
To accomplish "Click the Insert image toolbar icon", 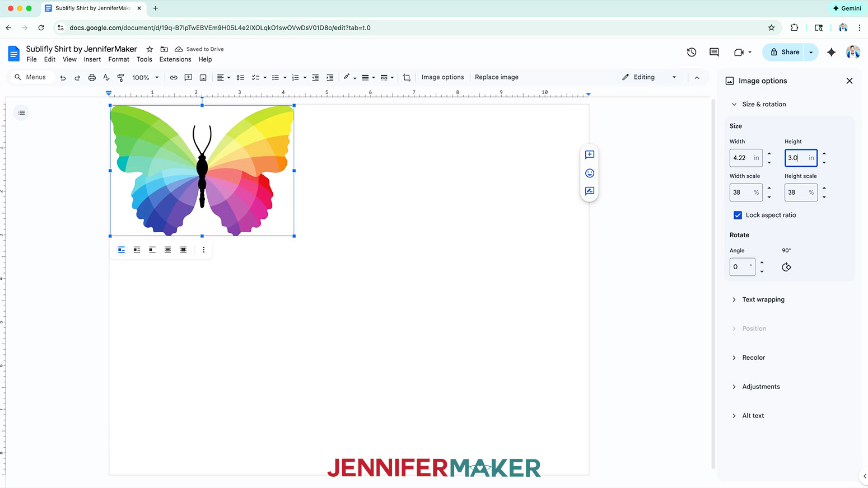I will [x=203, y=78].
